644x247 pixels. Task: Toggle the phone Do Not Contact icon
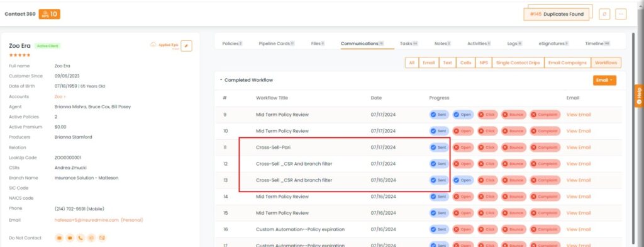80,238
